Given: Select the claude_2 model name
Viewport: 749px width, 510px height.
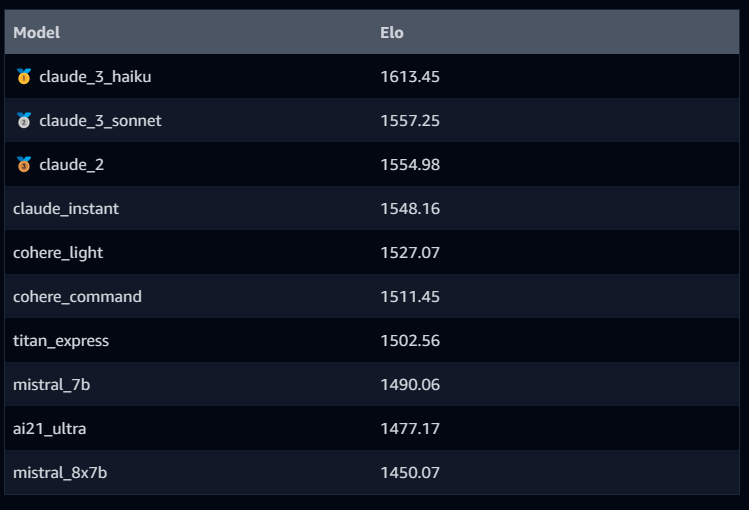Looking at the screenshot, I should 72,165.
